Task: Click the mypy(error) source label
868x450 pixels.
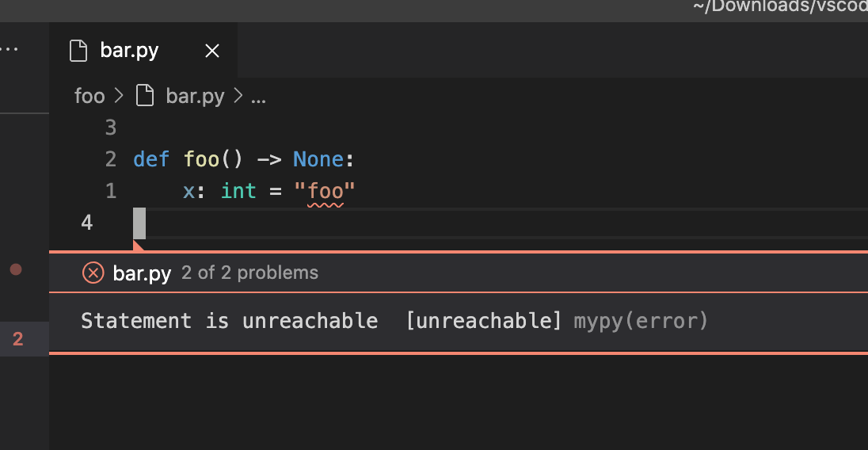Action: pos(641,321)
